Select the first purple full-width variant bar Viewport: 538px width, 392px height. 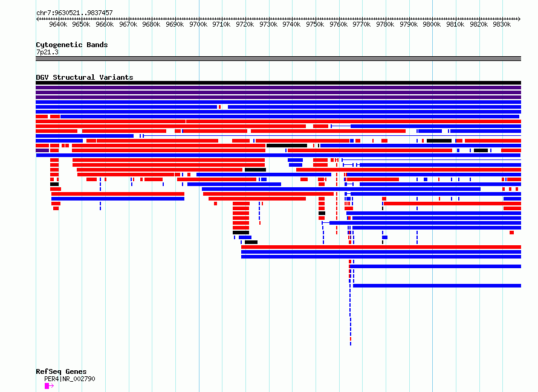click(278, 88)
